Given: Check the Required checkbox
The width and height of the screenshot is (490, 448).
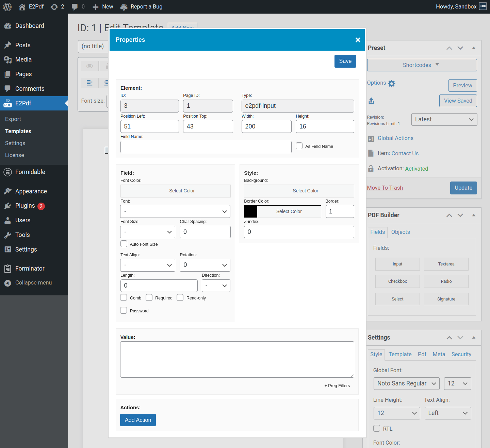Looking at the screenshot, I should (149, 298).
